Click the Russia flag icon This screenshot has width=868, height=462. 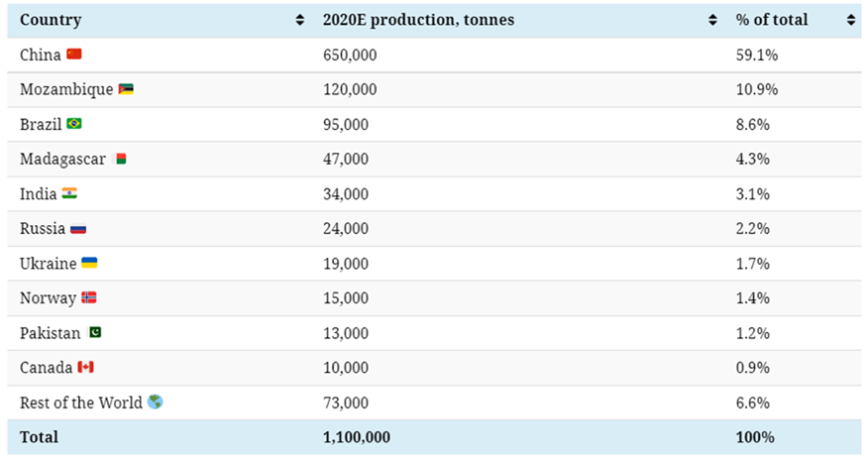[78, 229]
